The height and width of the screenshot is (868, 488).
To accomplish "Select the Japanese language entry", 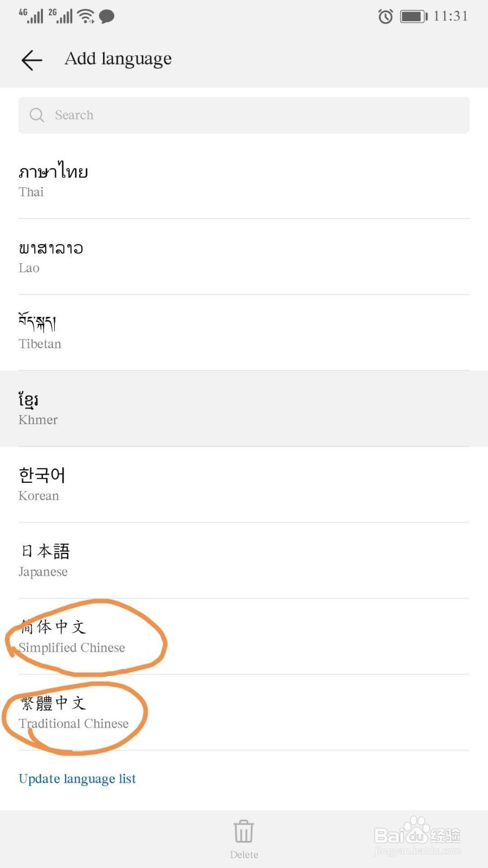I will click(x=244, y=560).
